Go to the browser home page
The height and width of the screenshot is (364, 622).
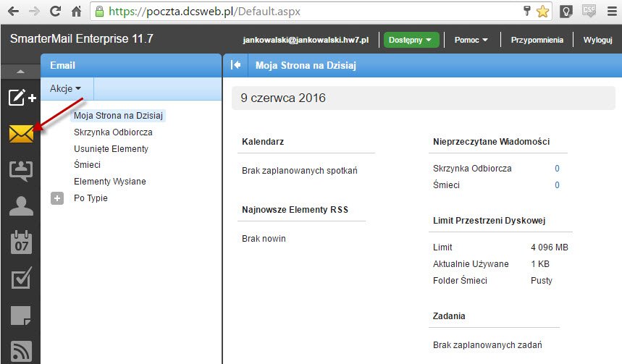(76, 11)
